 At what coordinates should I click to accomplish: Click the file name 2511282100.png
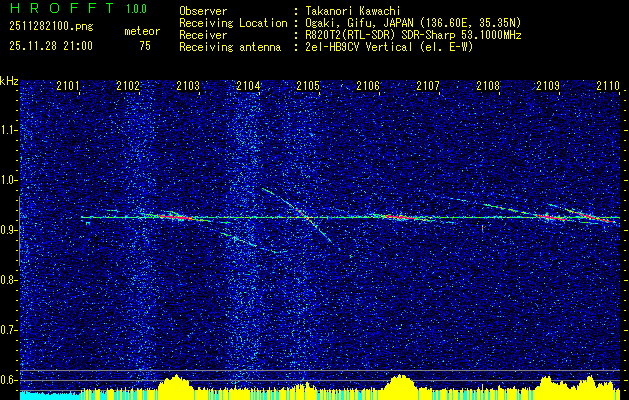click(51, 27)
